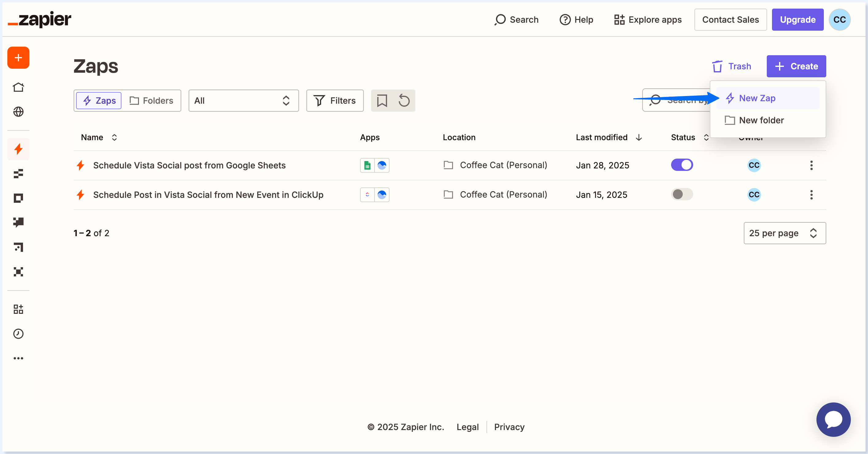Open the Canvas icon in sidebar
The image size is (868, 454).
[x=18, y=247]
